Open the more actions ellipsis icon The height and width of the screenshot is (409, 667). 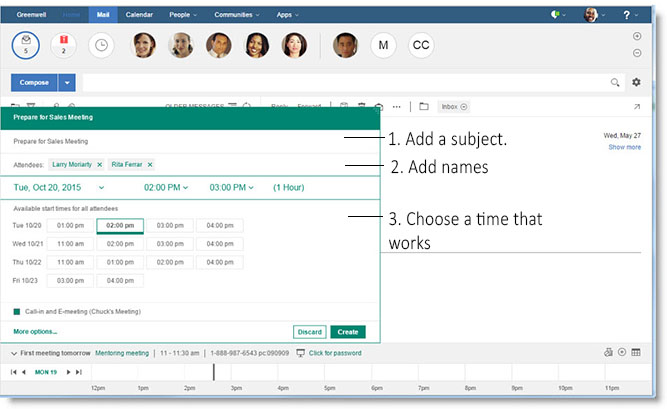coord(396,107)
